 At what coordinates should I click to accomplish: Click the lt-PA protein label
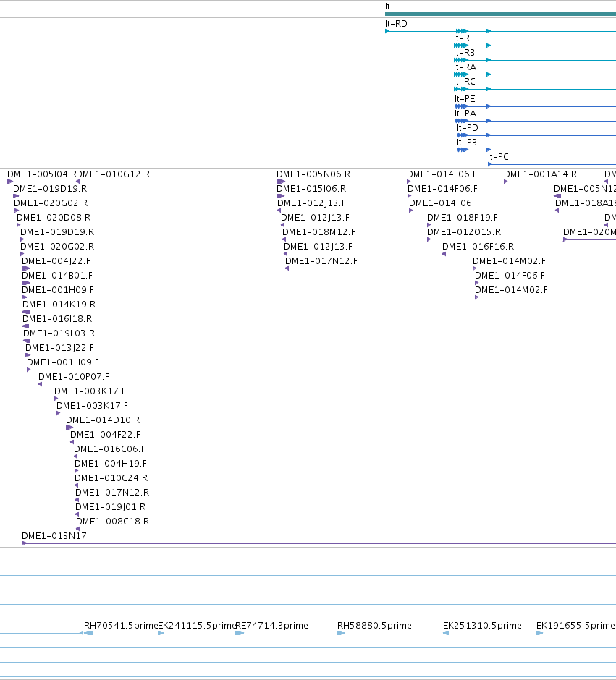tap(465, 113)
